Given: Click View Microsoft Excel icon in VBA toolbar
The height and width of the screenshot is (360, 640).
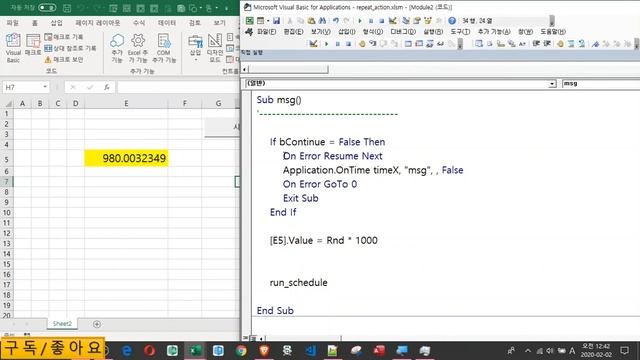Looking at the screenshot, I should pos(249,20).
